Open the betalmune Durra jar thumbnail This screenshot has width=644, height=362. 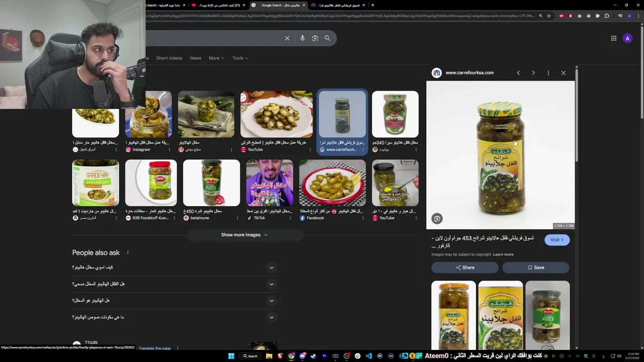coord(212,183)
